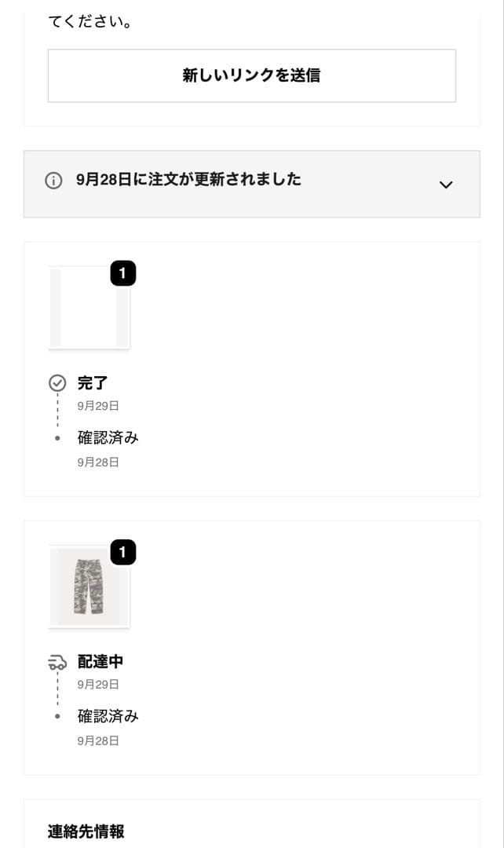Open the chevron on the update banner
Viewport: 504px width, 848px height.
[446, 185]
